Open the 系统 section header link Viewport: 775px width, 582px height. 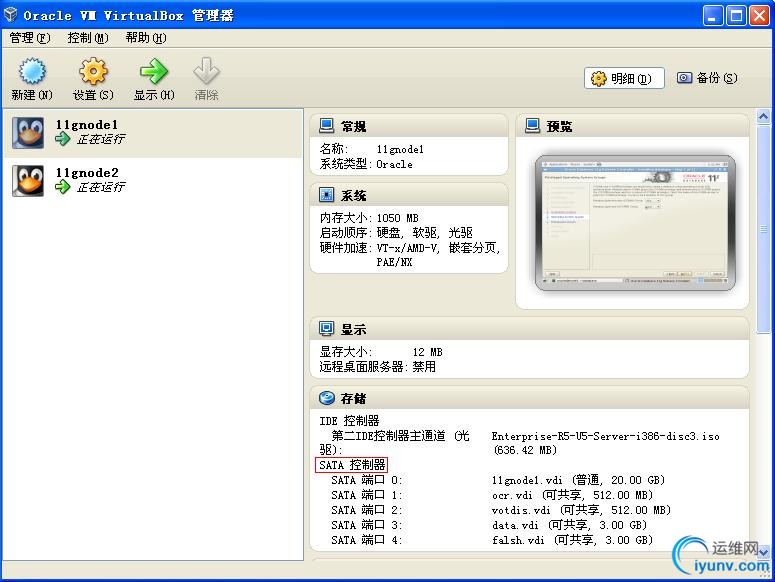(353, 196)
